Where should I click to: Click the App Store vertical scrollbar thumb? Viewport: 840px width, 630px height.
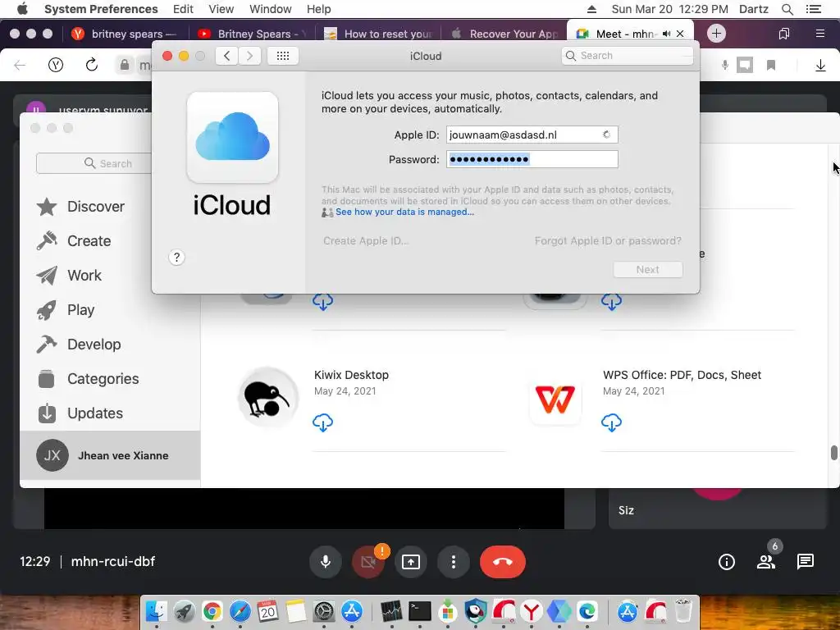(x=833, y=453)
